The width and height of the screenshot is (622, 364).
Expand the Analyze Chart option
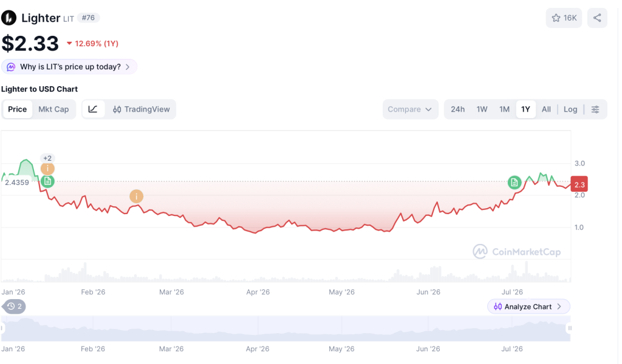528,306
